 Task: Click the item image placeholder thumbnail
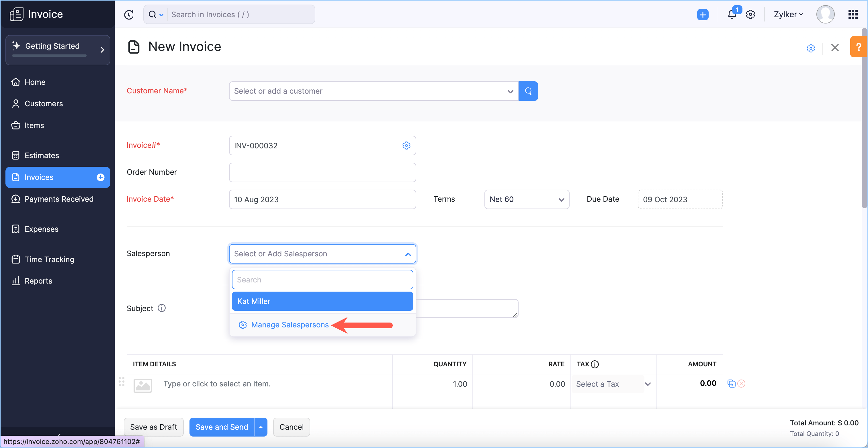click(x=142, y=386)
